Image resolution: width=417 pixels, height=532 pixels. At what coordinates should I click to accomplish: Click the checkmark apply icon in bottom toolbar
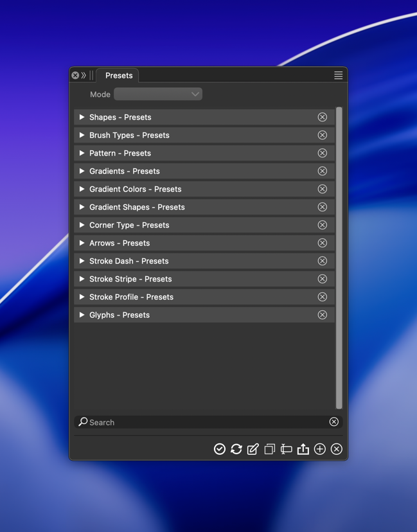coord(220,449)
